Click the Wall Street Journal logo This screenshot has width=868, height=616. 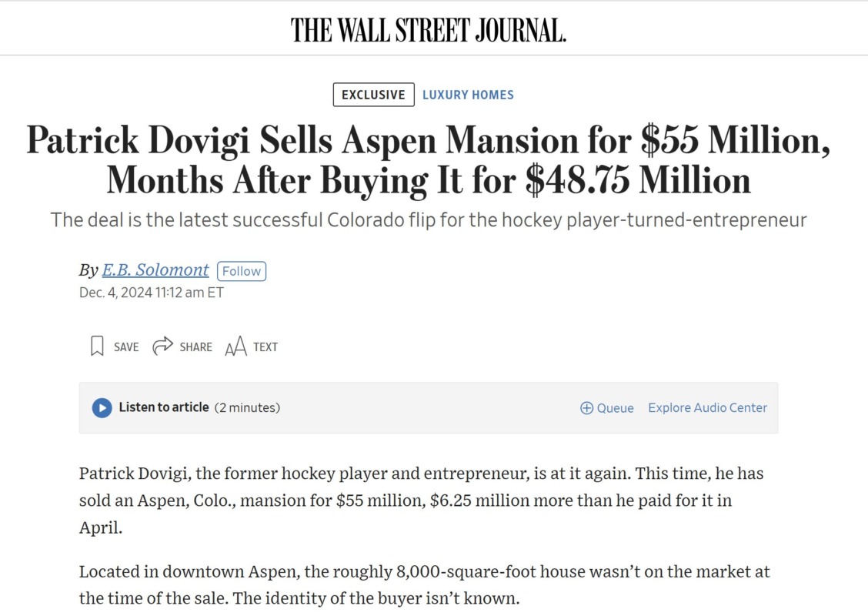coord(428,30)
